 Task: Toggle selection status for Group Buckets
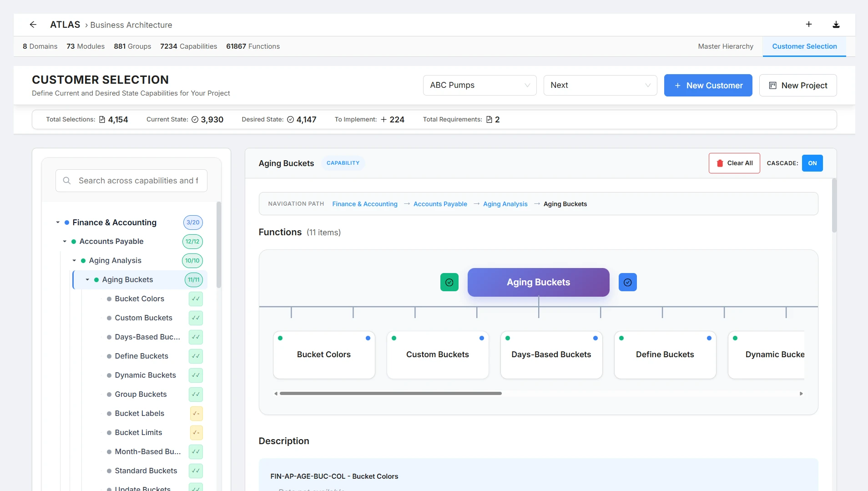coord(196,395)
